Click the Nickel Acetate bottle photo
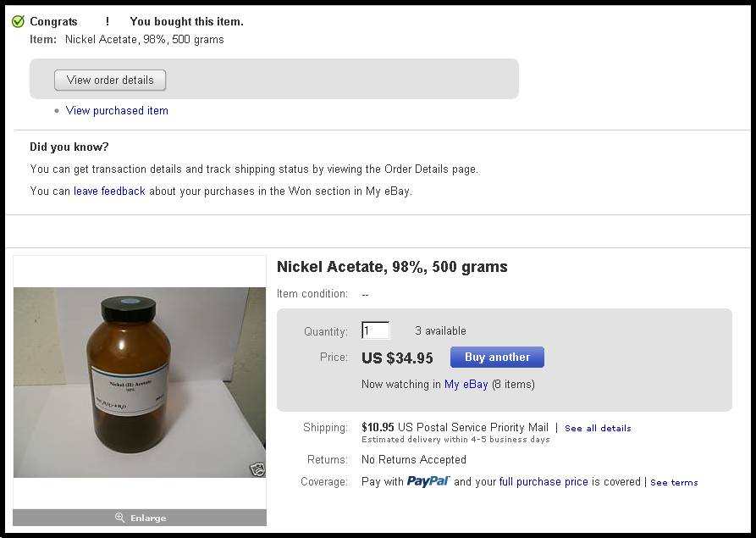 139,382
